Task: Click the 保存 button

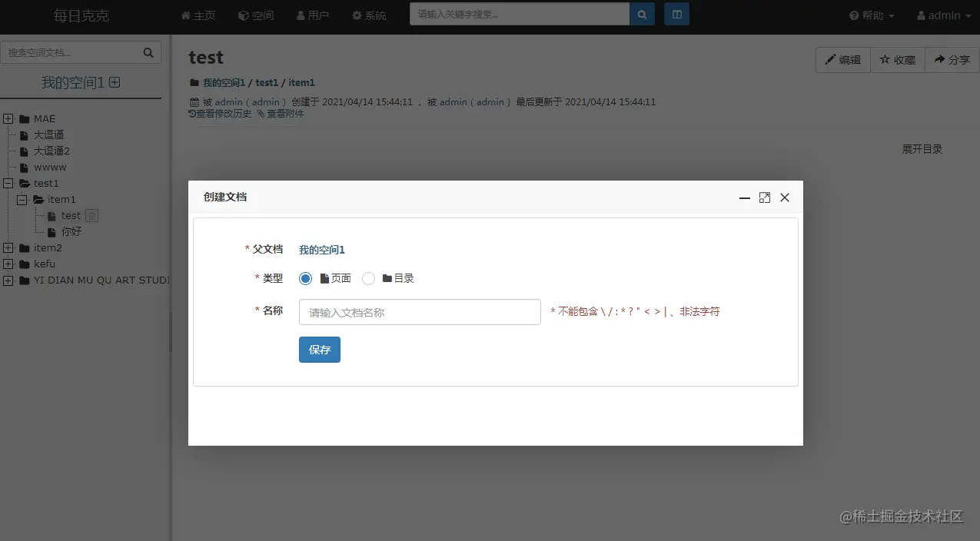Action: coord(320,350)
